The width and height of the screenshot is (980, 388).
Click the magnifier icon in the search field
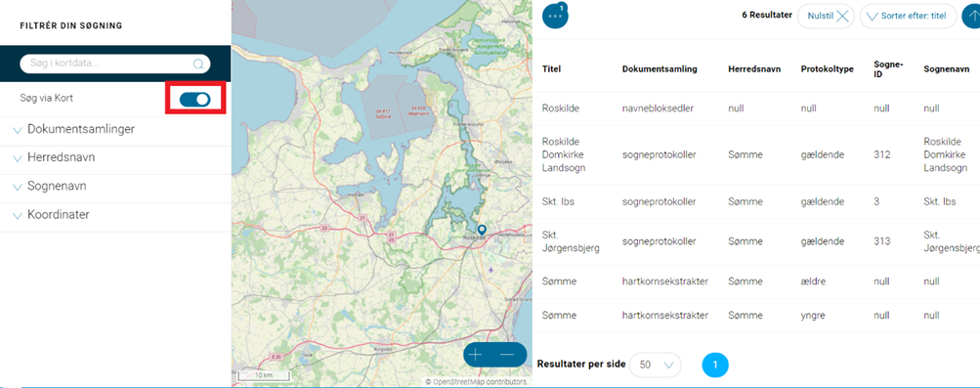click(198, 64)
